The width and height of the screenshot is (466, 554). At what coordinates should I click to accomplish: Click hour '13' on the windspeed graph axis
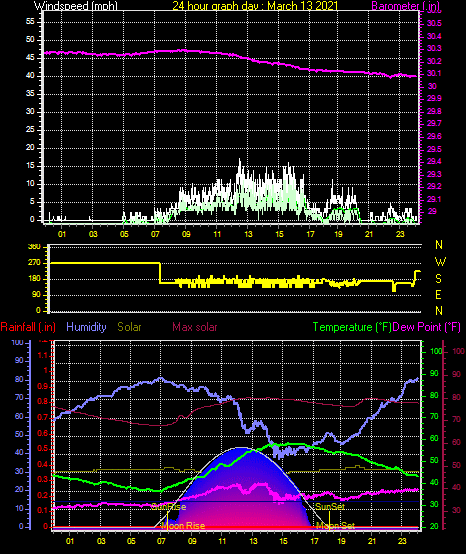click(x=248, y=234)
